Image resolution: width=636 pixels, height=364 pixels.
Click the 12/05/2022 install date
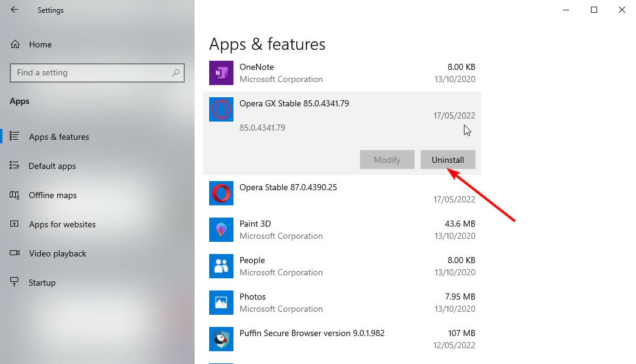tap(454, 345)
